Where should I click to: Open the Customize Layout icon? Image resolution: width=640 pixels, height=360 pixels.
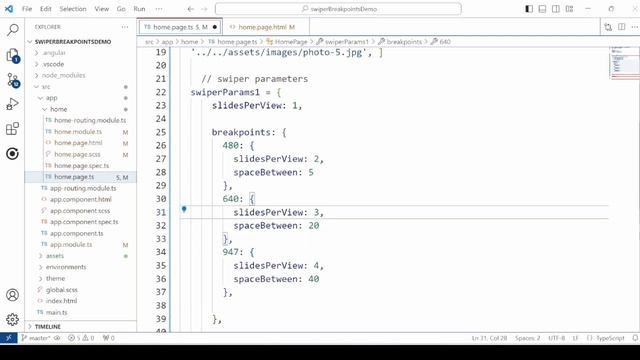(x=569, y=9)
